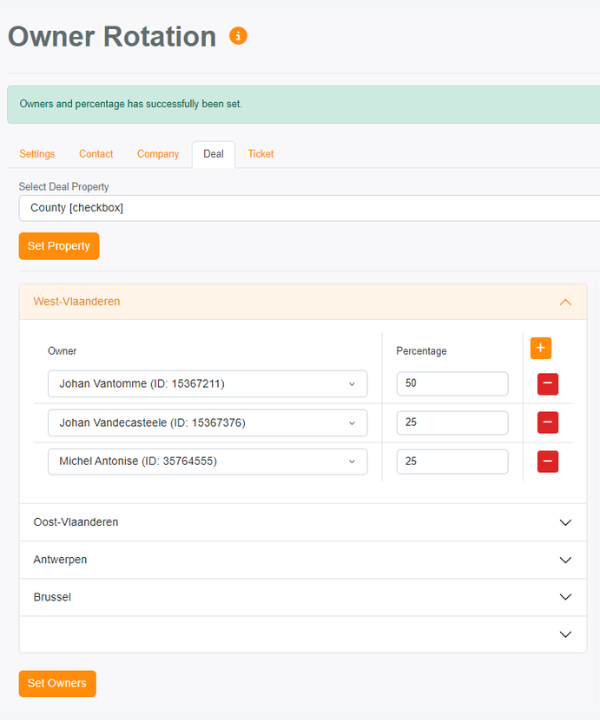The image size is (600, 720).
Task: Click the orange info icon beside Owner Rotation
Action: (x=238, y=36)
